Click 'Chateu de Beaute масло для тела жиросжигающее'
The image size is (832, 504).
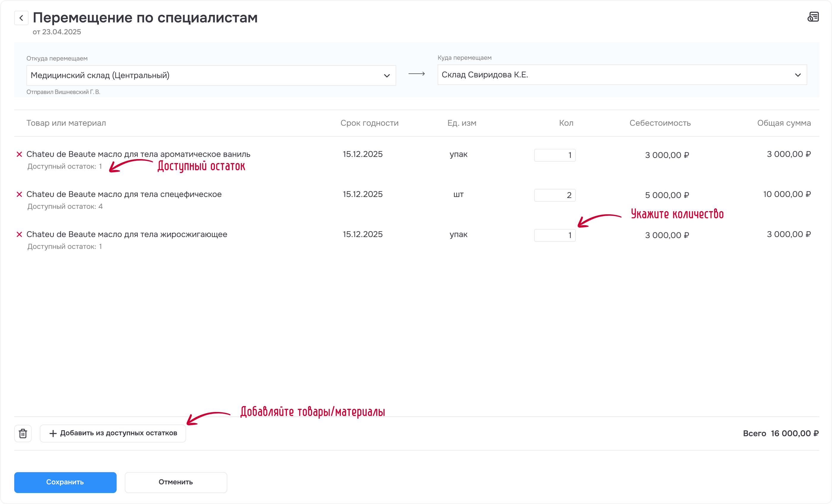[x=126, y=234]
